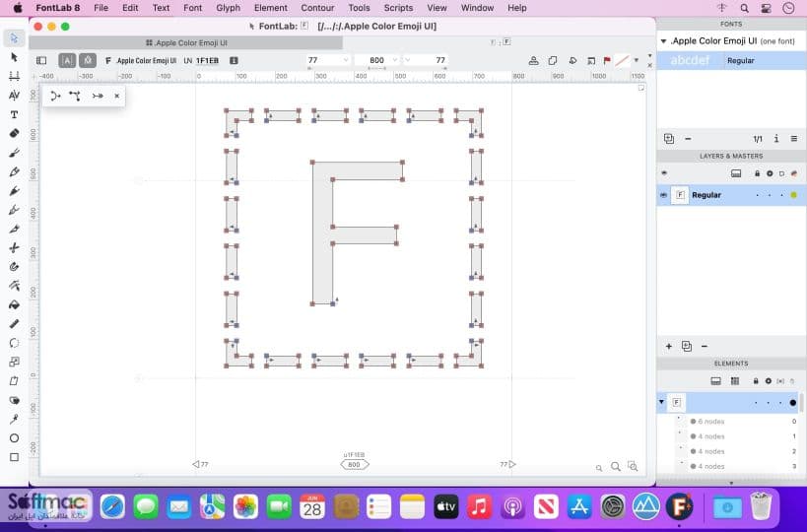The height and width of the screenshot is (532, 807).
Task: Add a new layer with the plus button
Action: click(668, 346)
